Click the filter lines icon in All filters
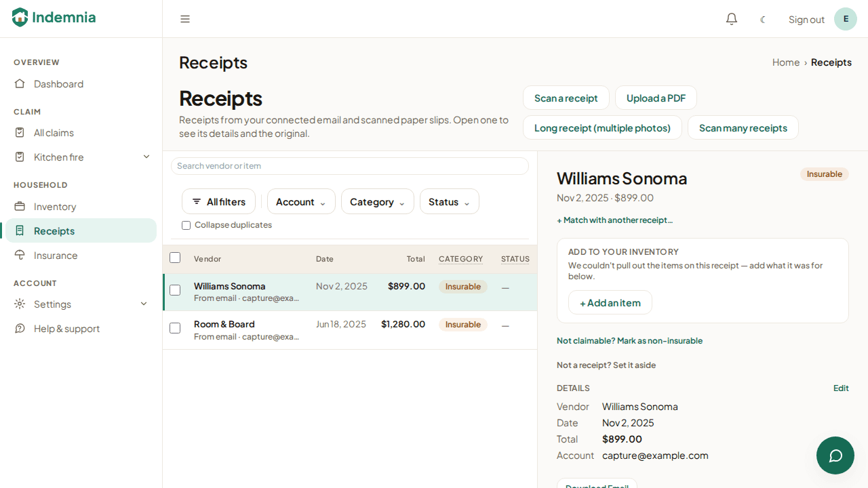This screenshot has width=868, height=488. pos(197,202)
